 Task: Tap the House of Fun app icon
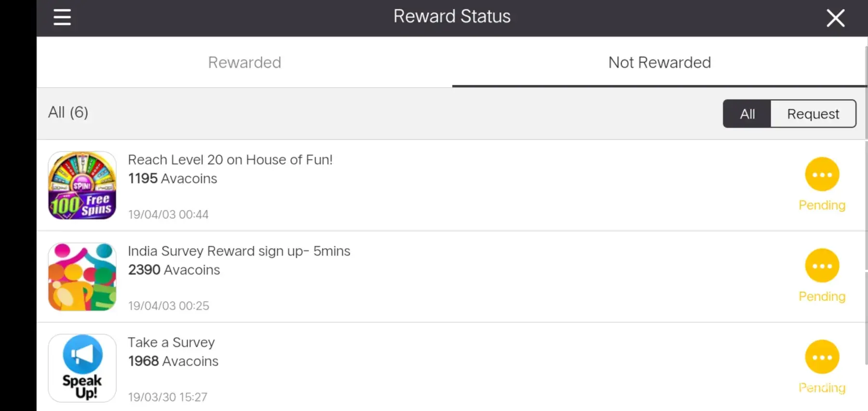click(x=82, y=186)
